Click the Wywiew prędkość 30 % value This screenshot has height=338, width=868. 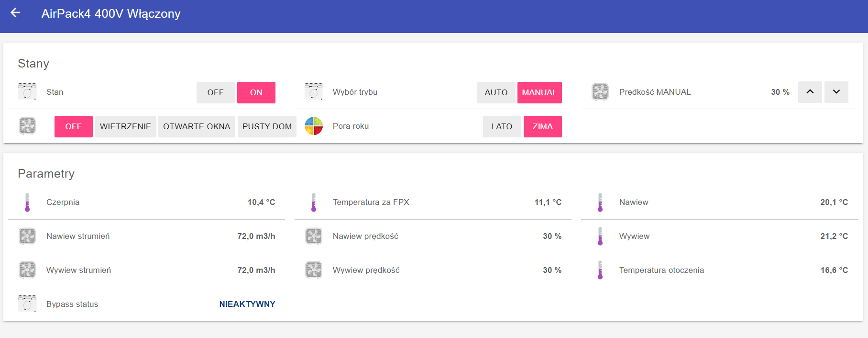(552, 270)
